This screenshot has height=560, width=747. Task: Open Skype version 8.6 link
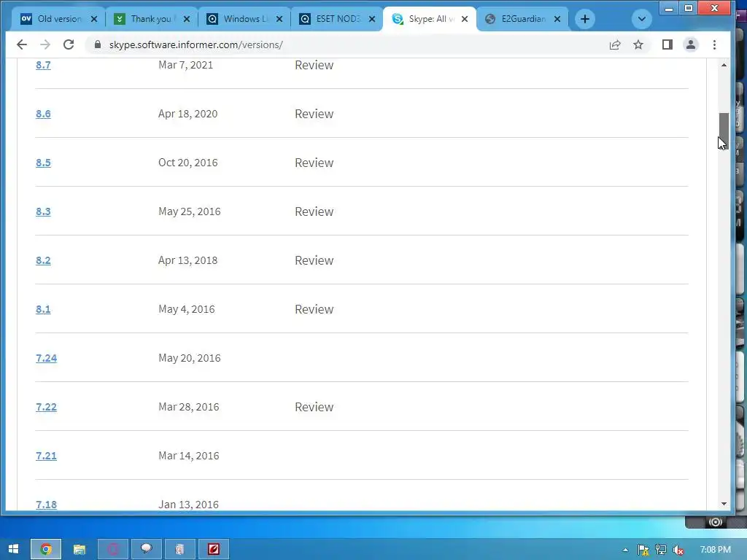[43, 114]
